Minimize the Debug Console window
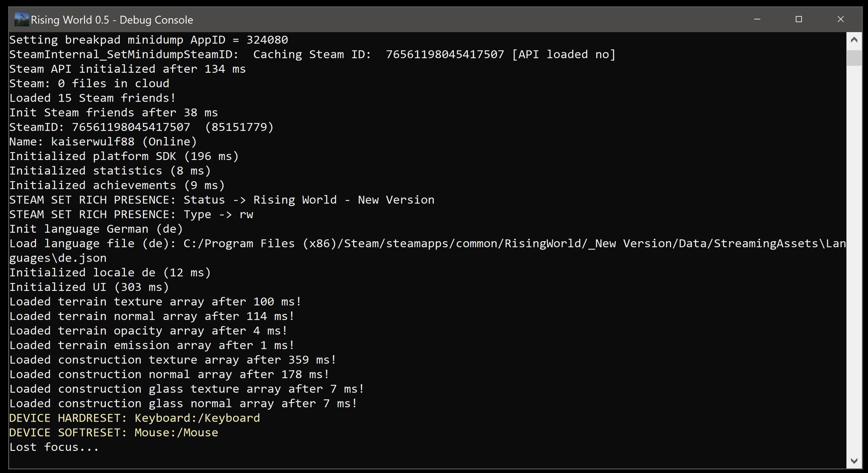The width and height of the screenshot is (868, 473). (x=757, y=19)
